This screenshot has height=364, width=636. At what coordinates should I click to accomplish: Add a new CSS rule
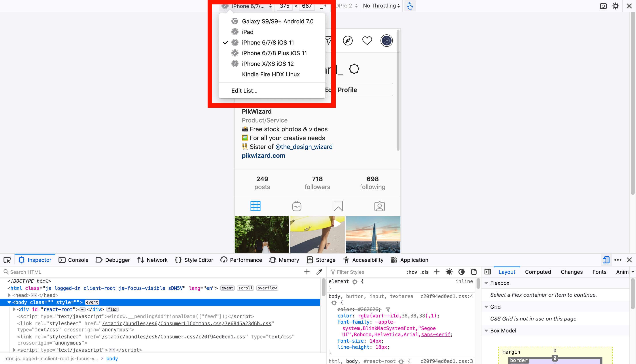coord(437,272)
